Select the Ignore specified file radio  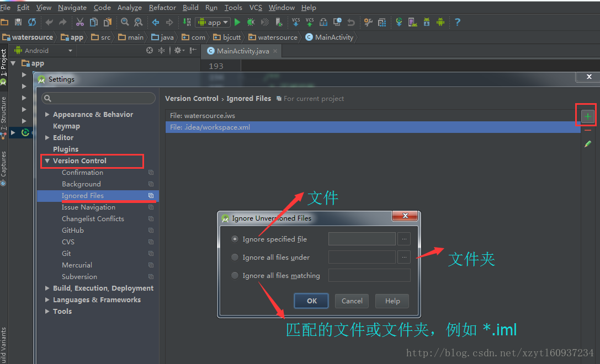[x=235, y=239]
